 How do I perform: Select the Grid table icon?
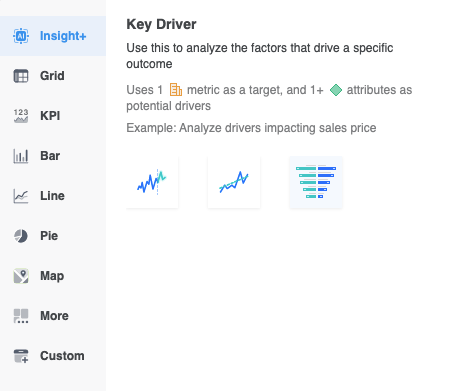coord(21,76)
